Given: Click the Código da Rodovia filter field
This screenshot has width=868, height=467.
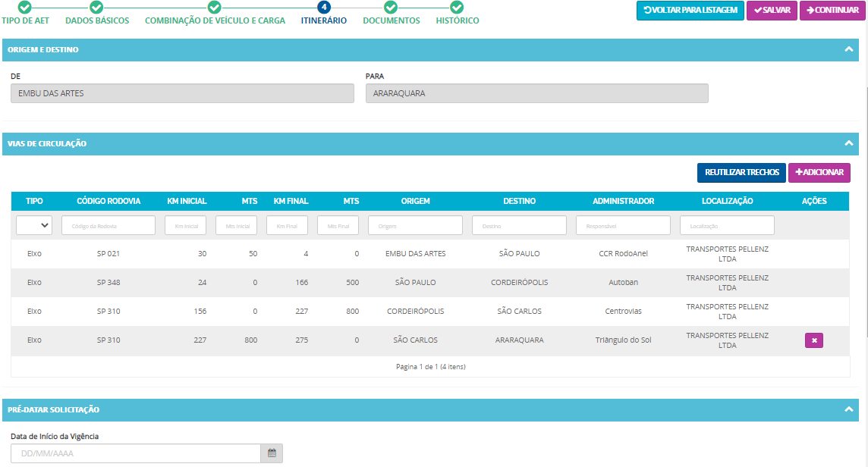Looking at the screenshot, I should 108,225.
